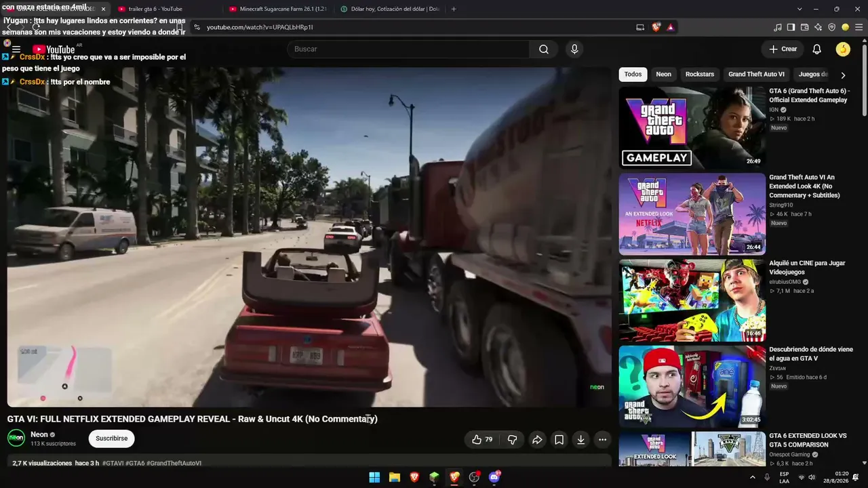Click the #GTAVI hashtag
Image resolution: width=868 pixels, height=488 pixels.
tap(113, 464)
